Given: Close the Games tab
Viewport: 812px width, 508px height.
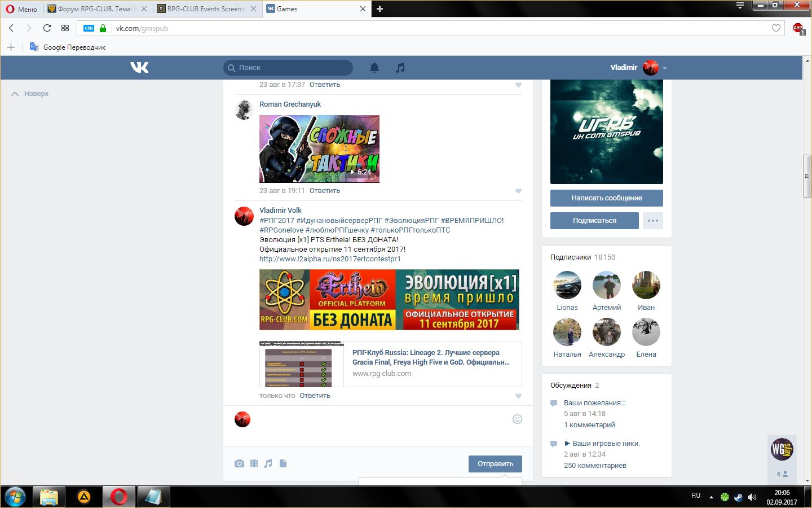Looking at the screenshot, I should [363, 9].
